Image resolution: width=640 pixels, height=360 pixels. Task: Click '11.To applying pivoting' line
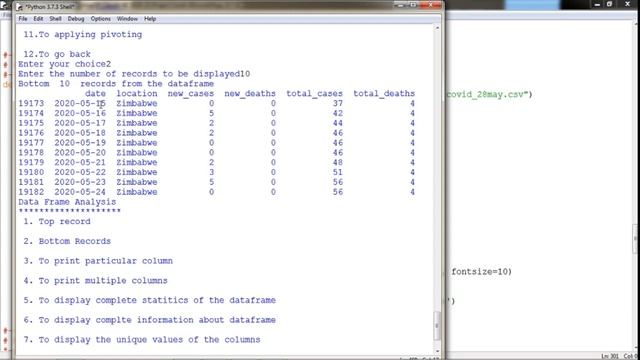pos(82,35)
